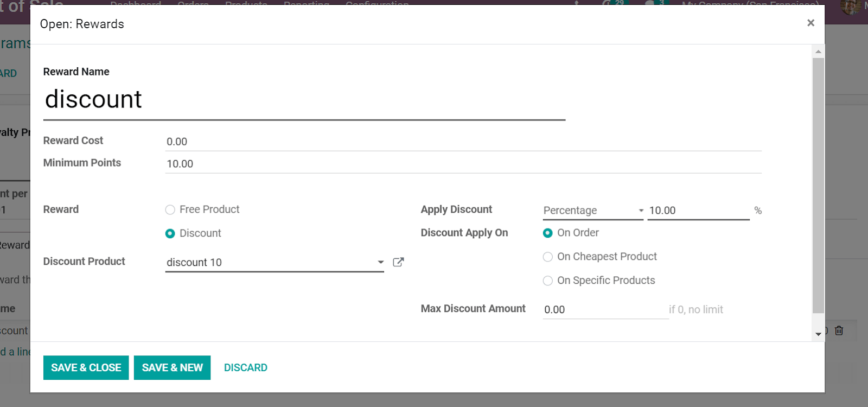
Task: Select Free Product reward option
Action: [170, 209]
